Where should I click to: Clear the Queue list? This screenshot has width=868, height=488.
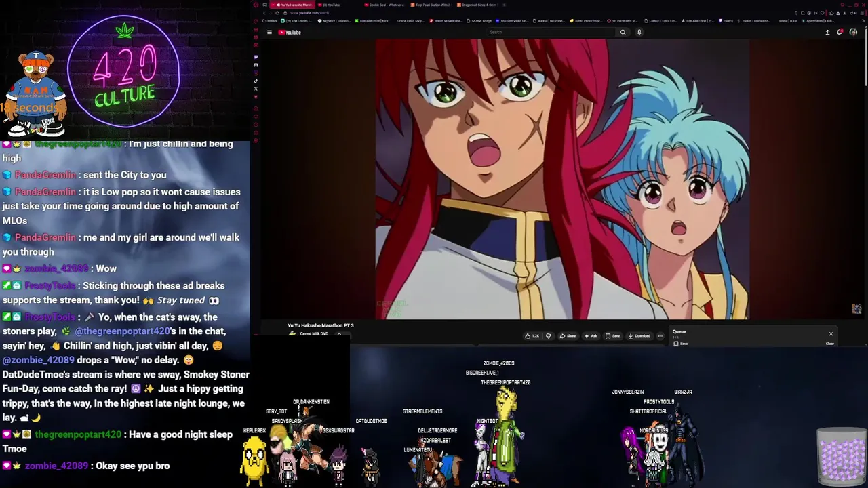click(829, 344)
